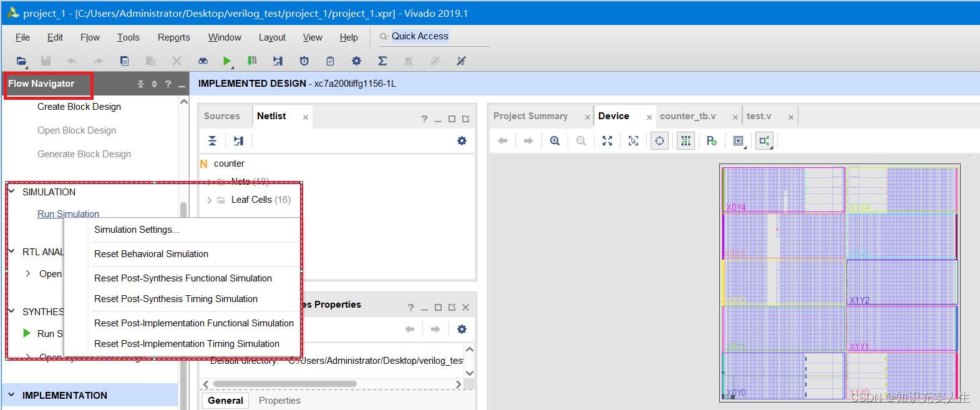This screenshot has height=410, width=980.
Task: Open the Flow menu
Action: click(x=90, y=37)
